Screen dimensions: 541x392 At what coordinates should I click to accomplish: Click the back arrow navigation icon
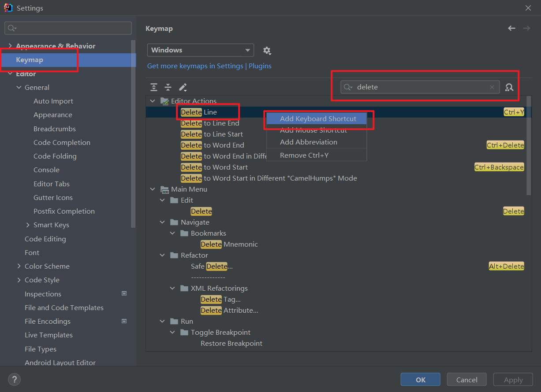[x=511, y=28]
